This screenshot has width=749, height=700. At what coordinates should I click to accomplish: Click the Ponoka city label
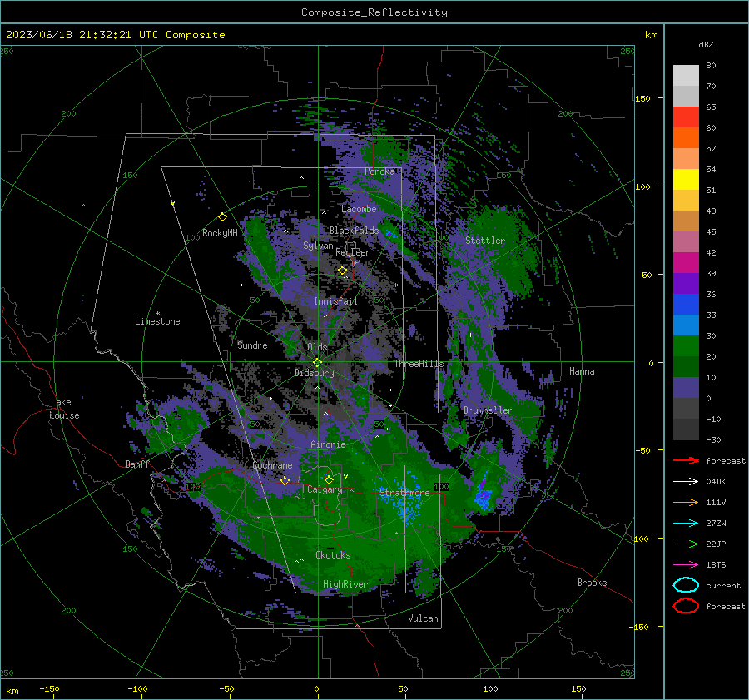click(x=379, y=171)
